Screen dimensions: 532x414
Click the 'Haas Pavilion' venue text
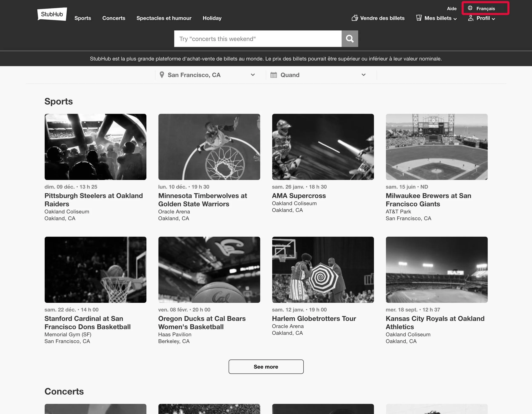coord(175,335)
